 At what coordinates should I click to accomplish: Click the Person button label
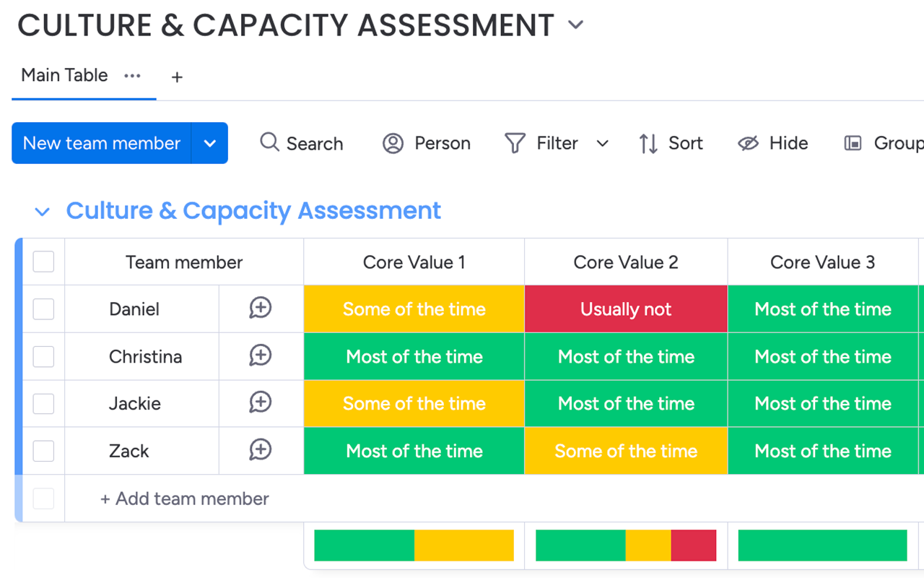point(443,143)
